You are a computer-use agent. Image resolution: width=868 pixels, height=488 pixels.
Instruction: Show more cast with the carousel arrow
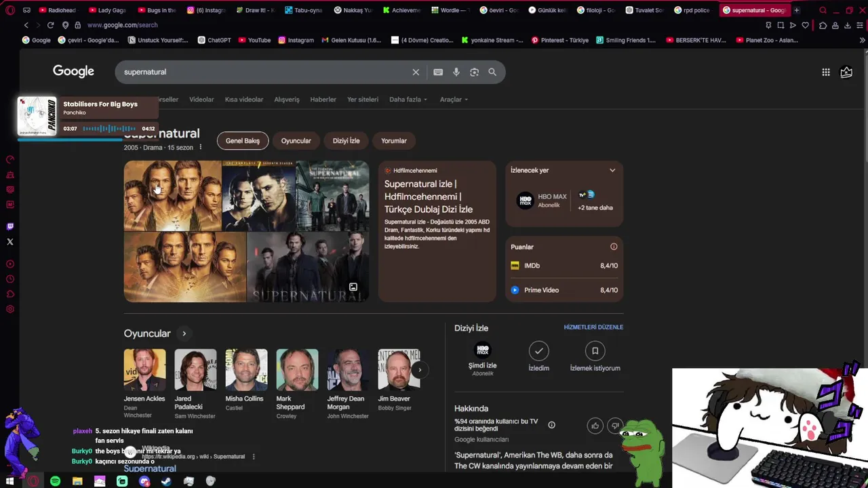point(420,369)
